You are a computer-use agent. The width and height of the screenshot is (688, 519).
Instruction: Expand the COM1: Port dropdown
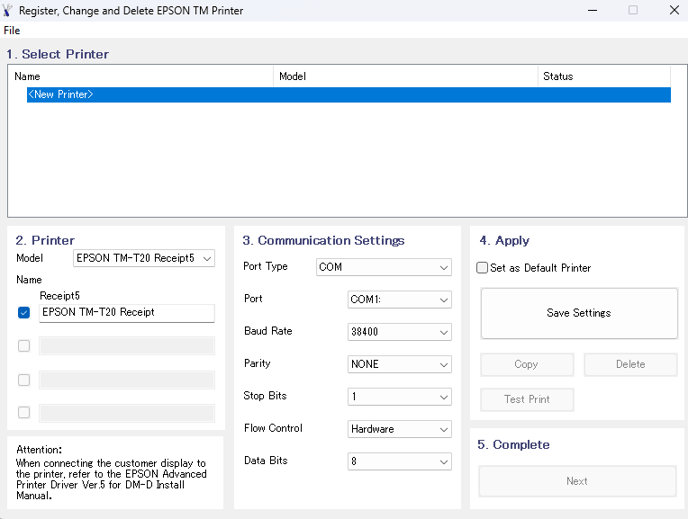[399, 300]
